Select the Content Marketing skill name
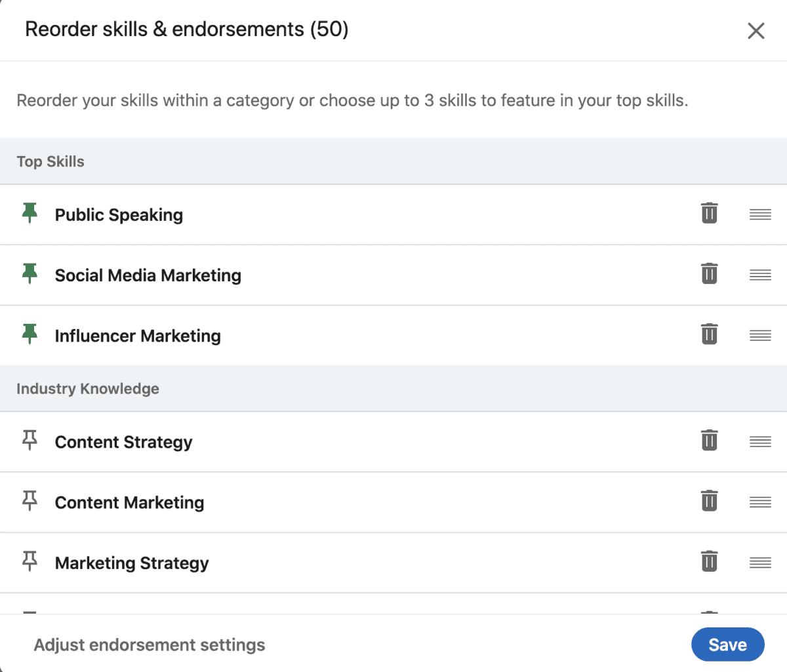Viewport: 787px width, 672px height. click(130, 503)
